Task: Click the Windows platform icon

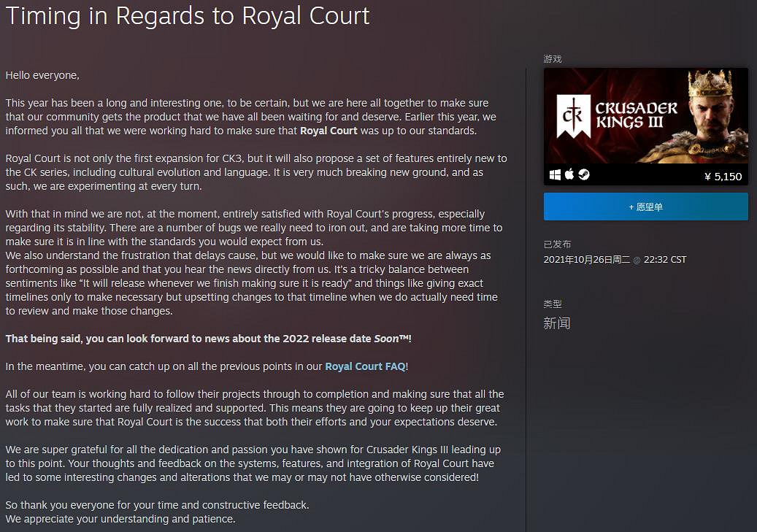Action: [x=556, y=175]
